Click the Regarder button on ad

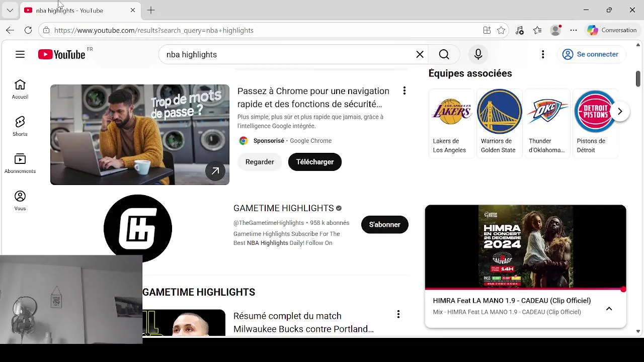tap(260, 162)
